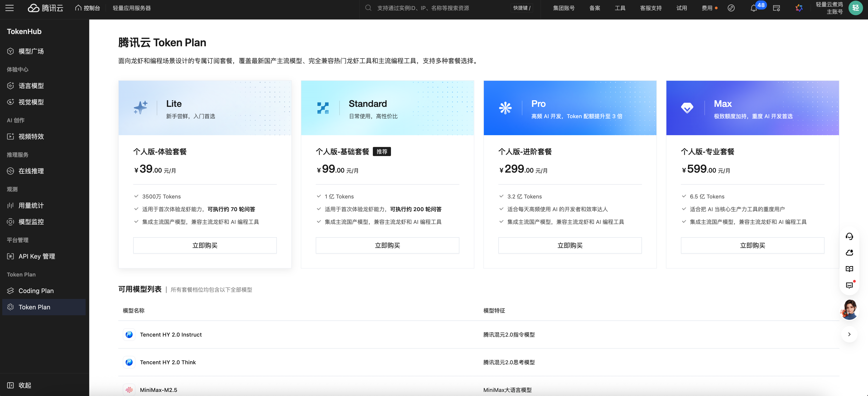The width and height of the screenshot is (868, 396).
Task: Buy the Lite plan with 立即购买
Action: [x=205, y=245]
